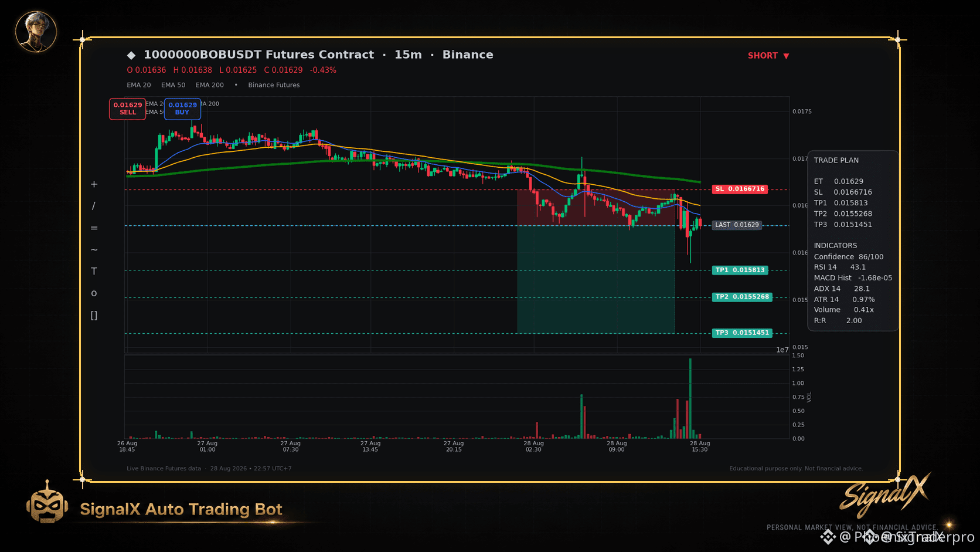Click the plus crosshair drawing tool
This screenshot has width=980, height=552.
pos(94,184)
